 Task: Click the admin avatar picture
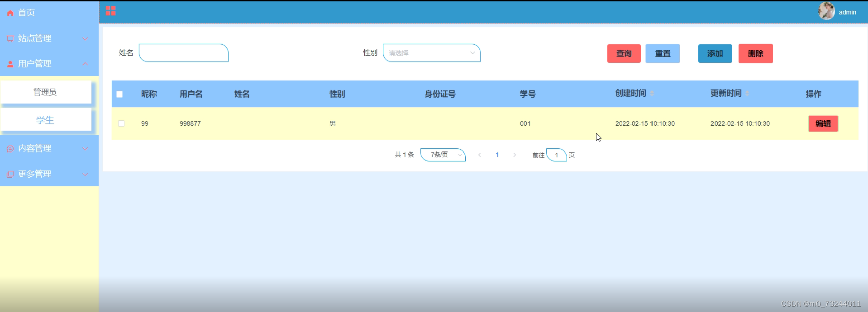826,11
